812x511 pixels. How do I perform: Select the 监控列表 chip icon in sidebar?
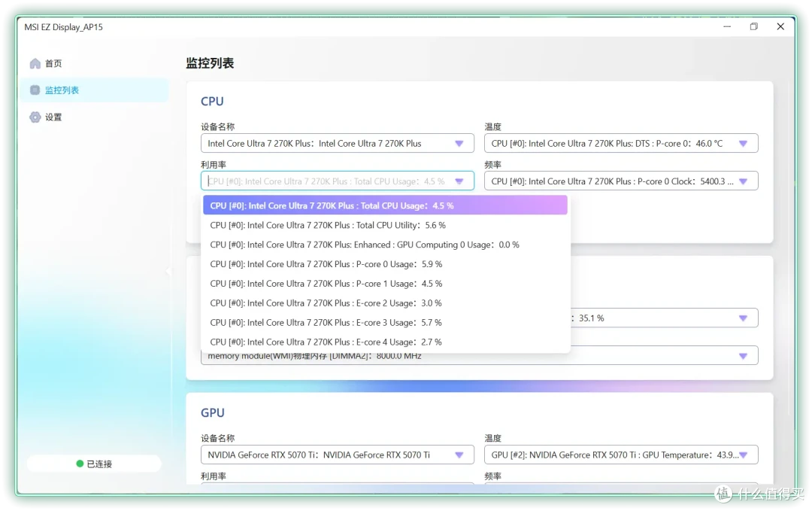point(35,90)
